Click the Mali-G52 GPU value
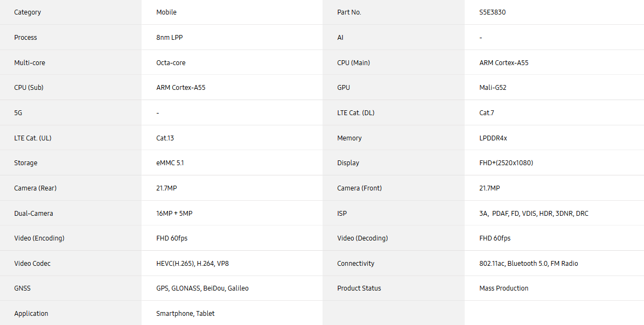Image resolution: width=644 pixels, height=325 pixels. (493, 88)
